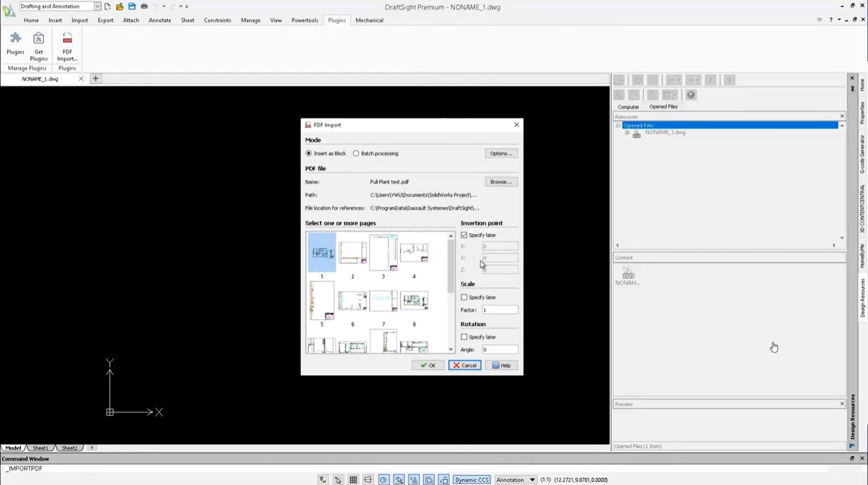Click the Redo arrow icon
The image size is (868, 485).
[173, 6]
